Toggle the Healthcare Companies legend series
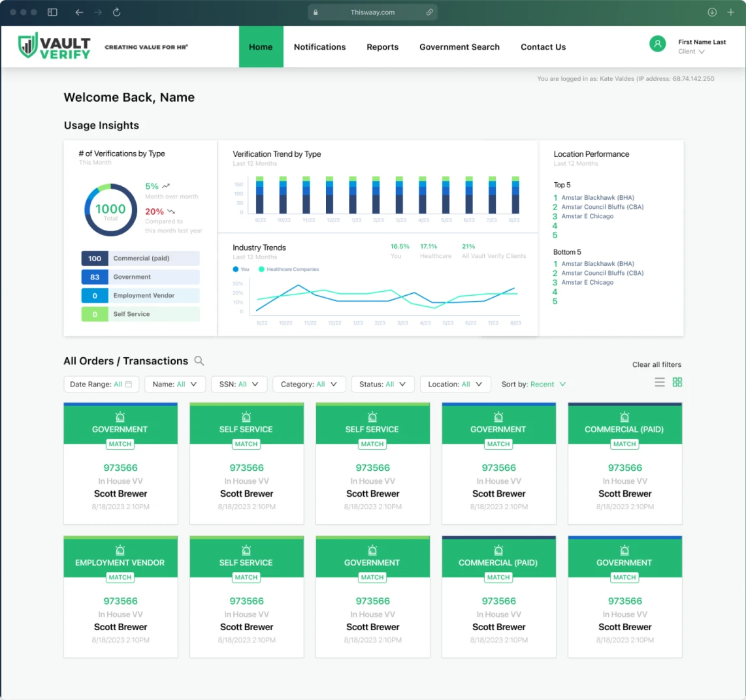The height and width of the screenshot is (700, 746). (262, 269)
